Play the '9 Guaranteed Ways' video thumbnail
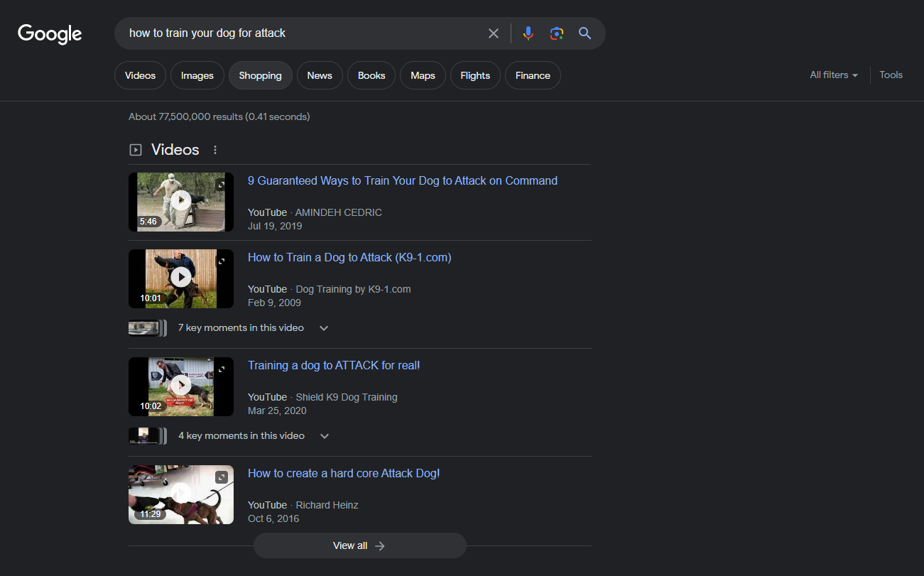Screen dimensions: 924x576 tap(181, 202)
